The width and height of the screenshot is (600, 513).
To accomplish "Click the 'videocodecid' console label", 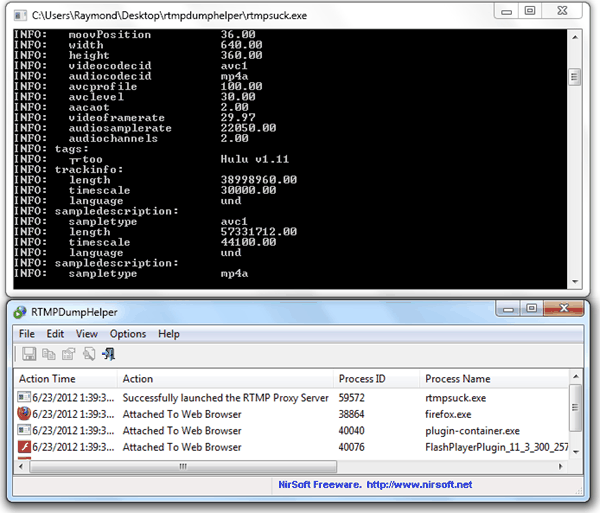I will 110,65.
